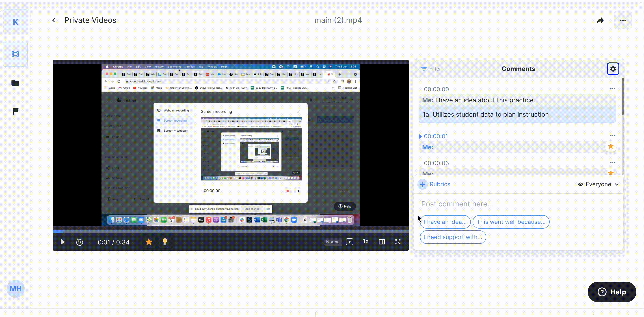Click the lightbulb idea marker icon
Screen dimensions: 644x317
click(165, 242)
